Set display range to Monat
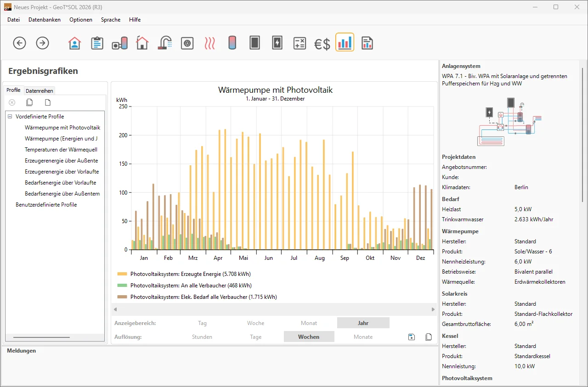This screenshot has height=387, width=588. point(309,323)
